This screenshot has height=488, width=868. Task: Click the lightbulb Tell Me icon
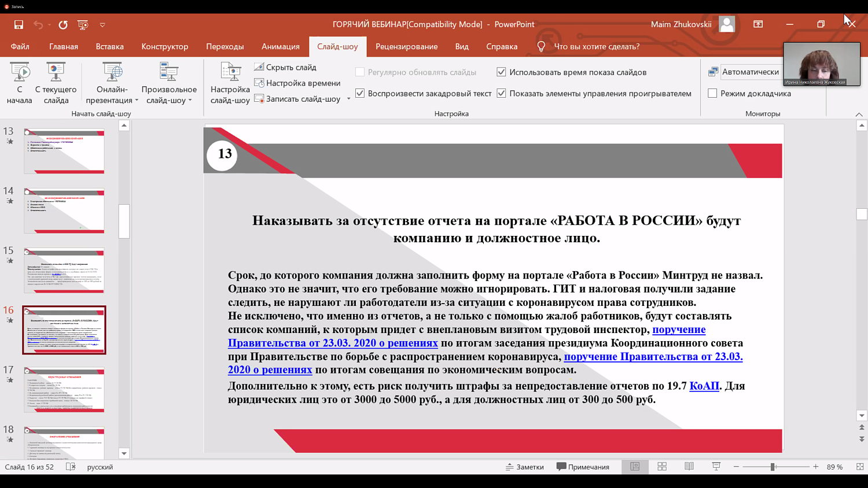[541, 46]
